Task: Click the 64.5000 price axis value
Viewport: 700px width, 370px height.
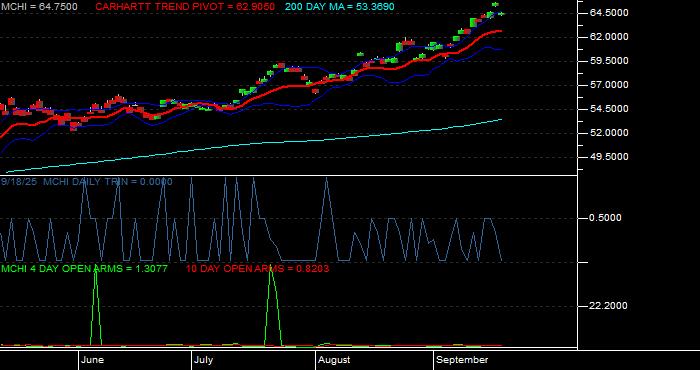Action: (x=609, y=12)
